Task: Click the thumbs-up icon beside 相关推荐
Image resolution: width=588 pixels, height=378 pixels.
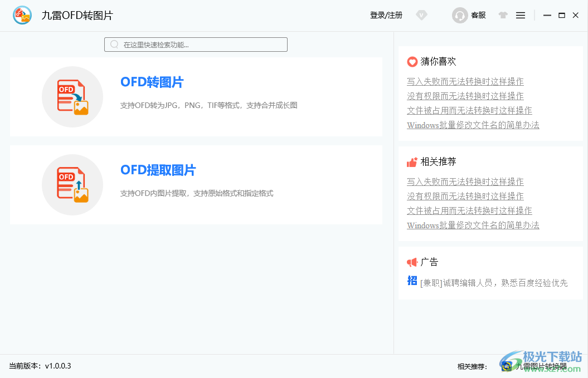Action: (x=412, y=162)
